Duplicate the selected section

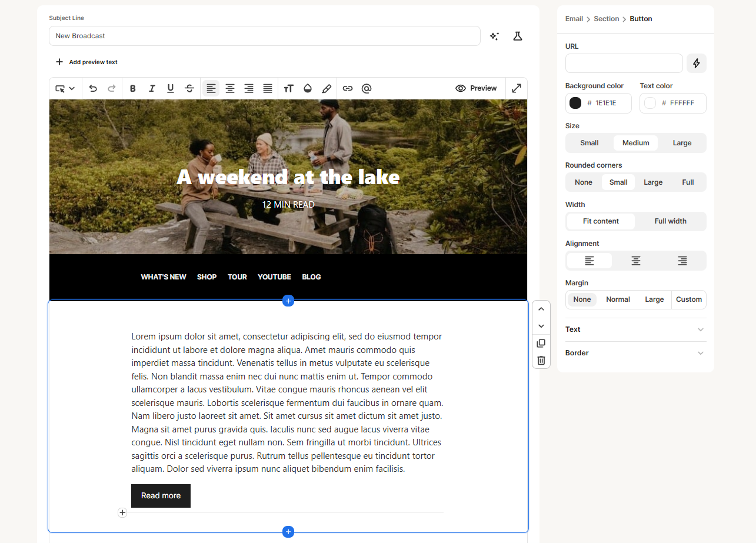(x=541, y=343)
